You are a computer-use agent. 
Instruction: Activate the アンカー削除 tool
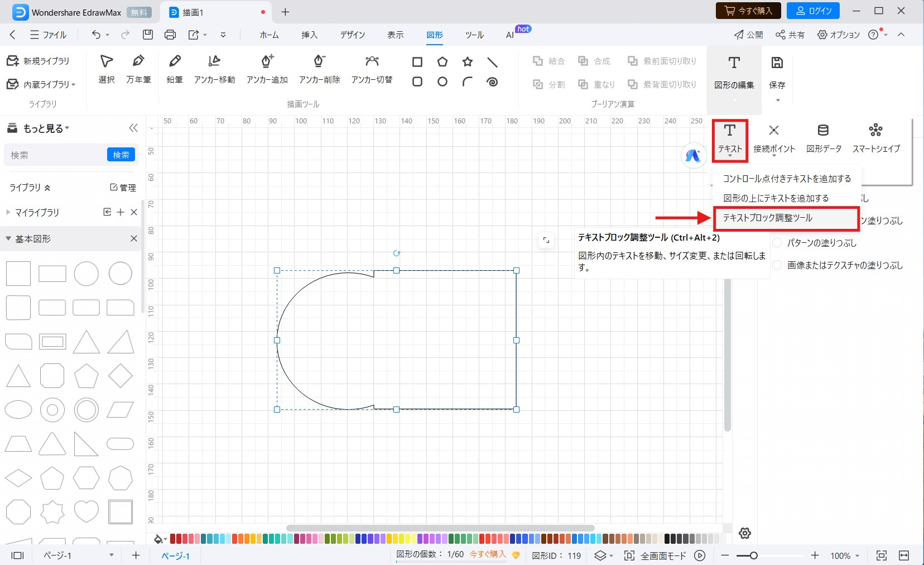319,69
